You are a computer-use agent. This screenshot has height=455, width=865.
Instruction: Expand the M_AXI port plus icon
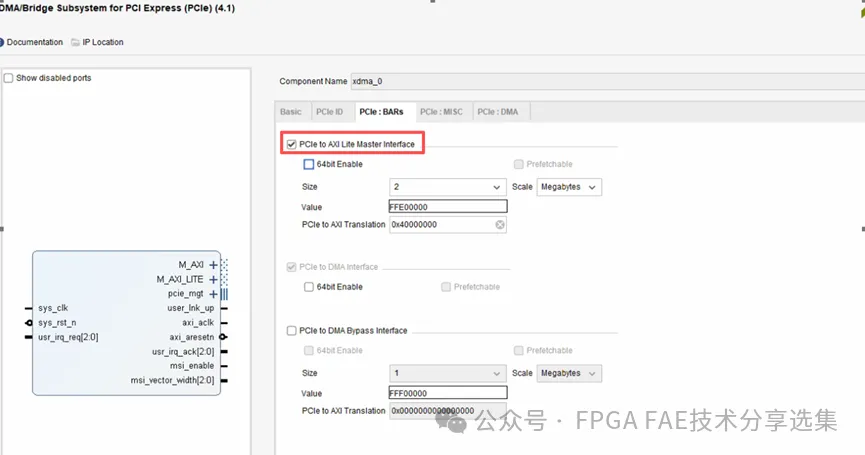(213, 265)
